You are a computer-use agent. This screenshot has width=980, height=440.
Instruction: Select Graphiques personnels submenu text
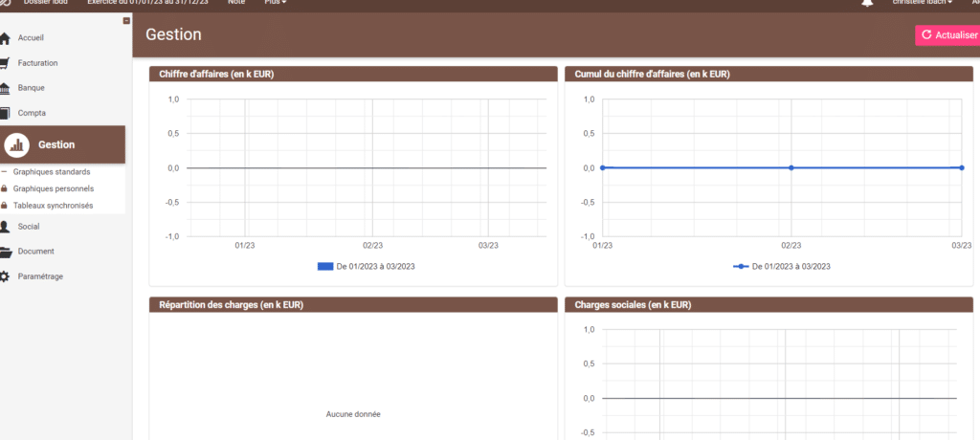54,188
